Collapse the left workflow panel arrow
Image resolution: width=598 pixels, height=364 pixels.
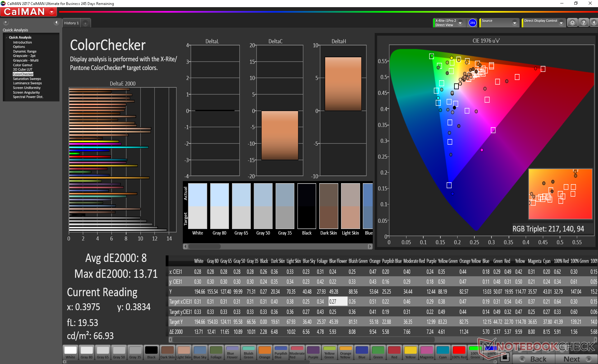click(x=56, y=22)
